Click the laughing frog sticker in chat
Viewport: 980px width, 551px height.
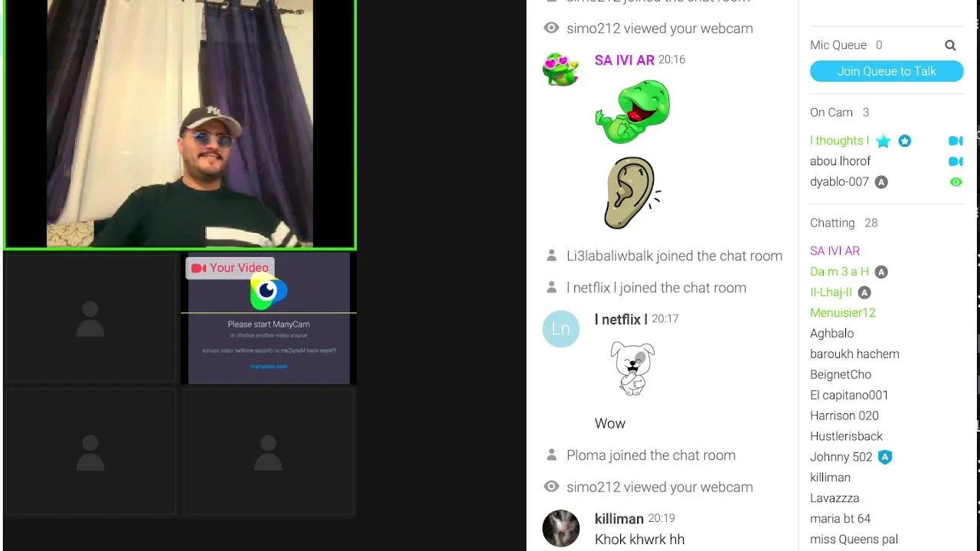[x=632, y=112]
